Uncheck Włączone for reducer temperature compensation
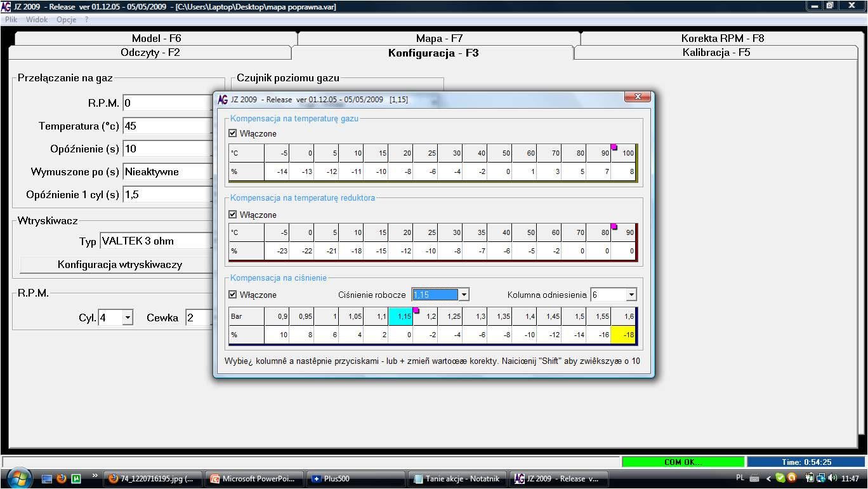The image size is (868, 489). click(x=233, y=215)
